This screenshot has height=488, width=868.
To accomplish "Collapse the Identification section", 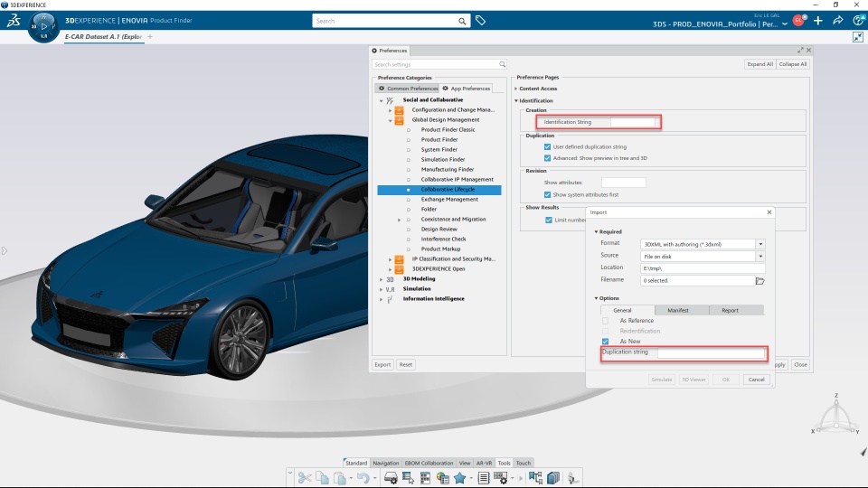I will [516, 100].
